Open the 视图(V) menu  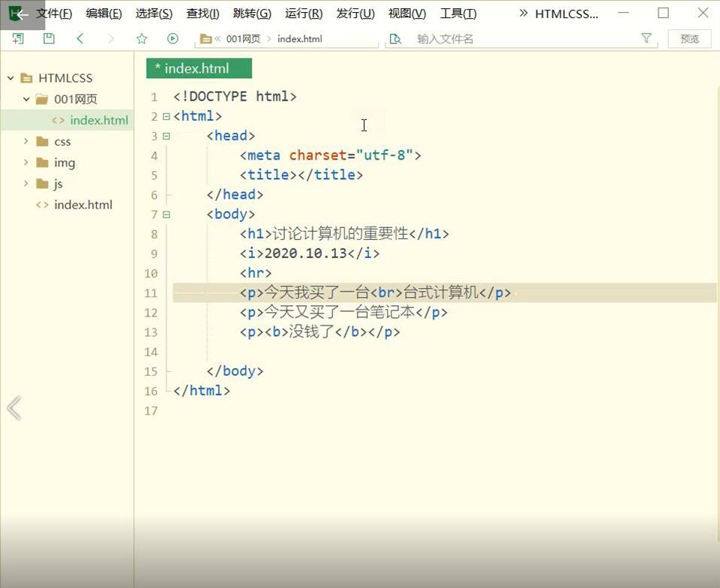406,13
